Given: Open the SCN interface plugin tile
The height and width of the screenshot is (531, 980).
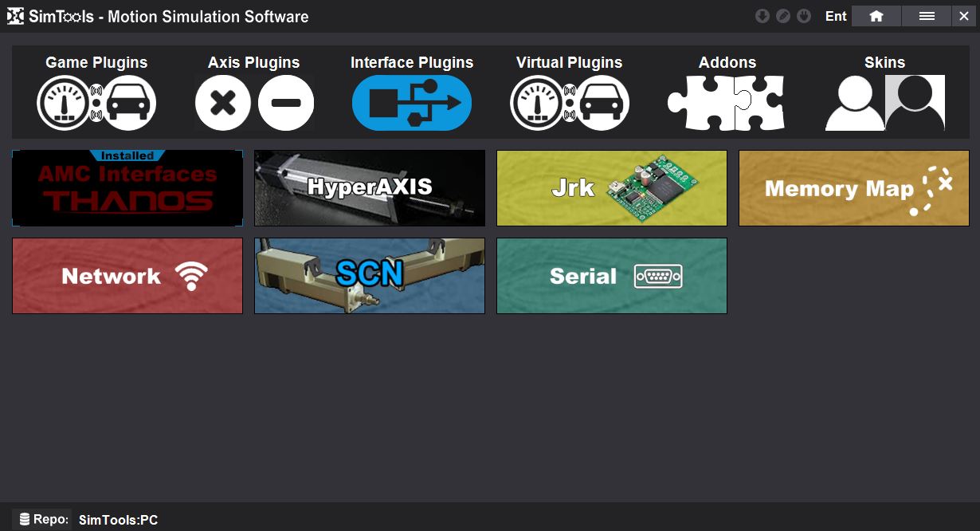Looking at the screenshot, I should [370, 276].
